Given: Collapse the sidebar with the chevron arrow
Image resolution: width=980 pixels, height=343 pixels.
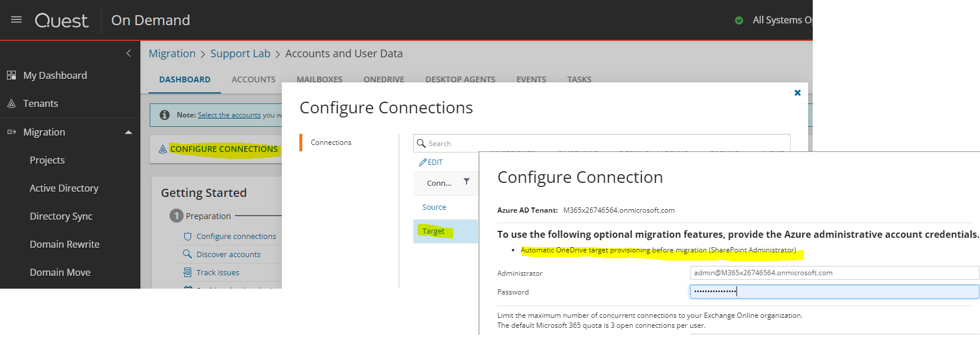Looking at the screenshot, I should pyautogui.click(x=129, y=53).
